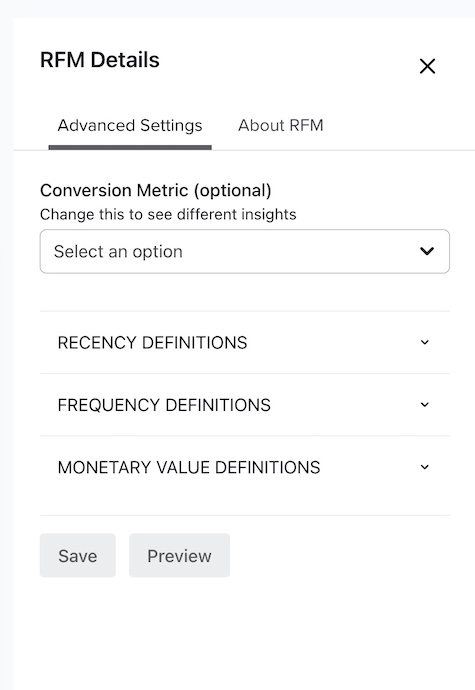This screenshot has height=690, width=475.
Task: Expand the Recency Definitions section
Action: tap(245, 342)
